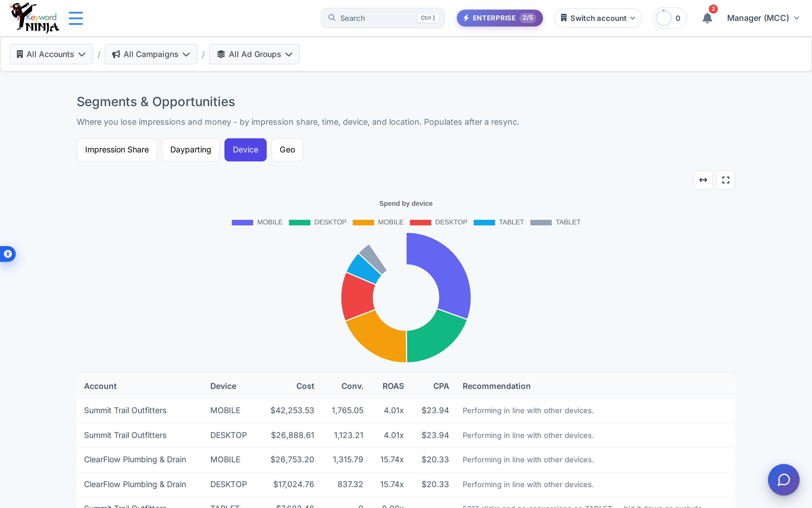Click the Device column header

pyautogui.click(x=223, y=386)
